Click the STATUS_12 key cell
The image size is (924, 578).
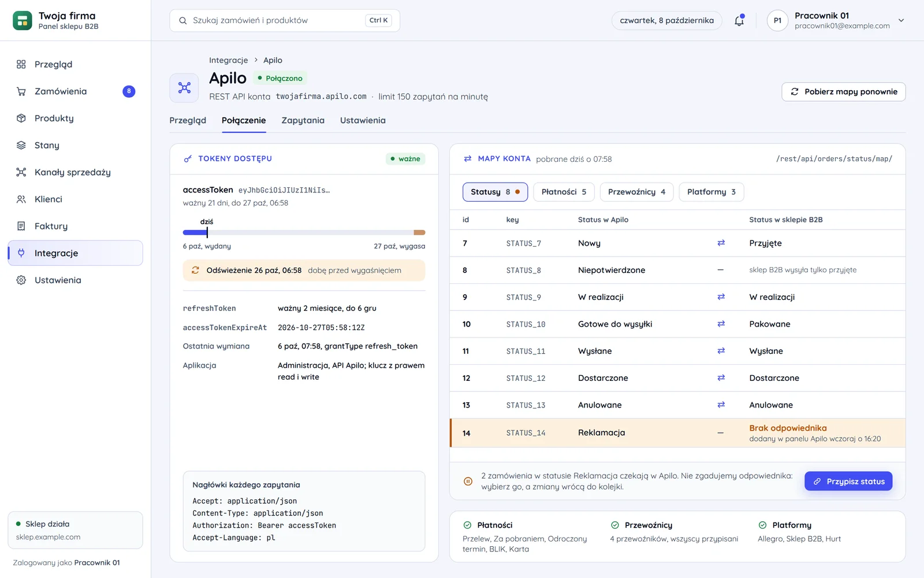(526, 378)
